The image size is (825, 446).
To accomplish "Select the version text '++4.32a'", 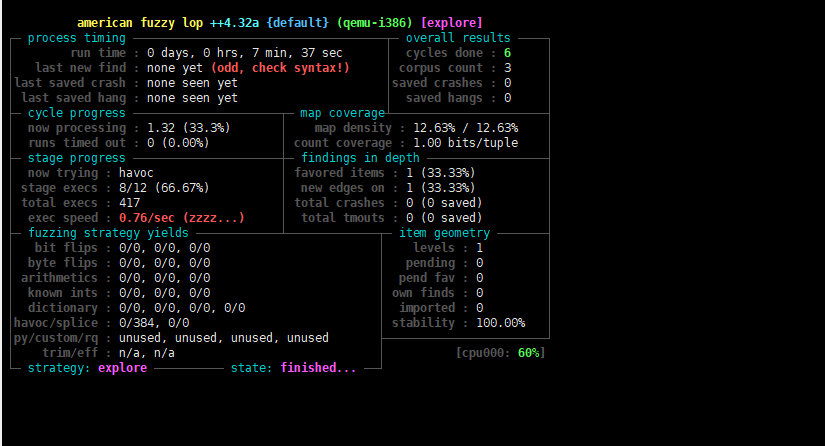I will (234, 23).
